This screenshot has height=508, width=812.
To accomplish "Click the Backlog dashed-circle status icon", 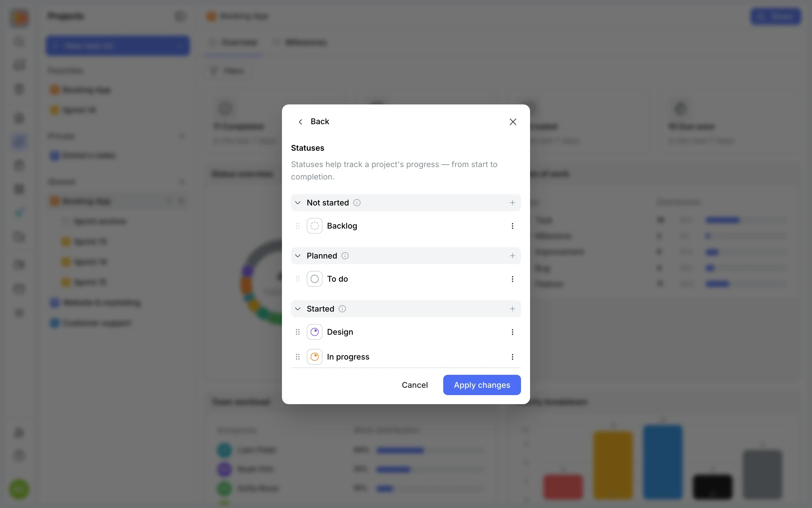I will pos(314,226).
